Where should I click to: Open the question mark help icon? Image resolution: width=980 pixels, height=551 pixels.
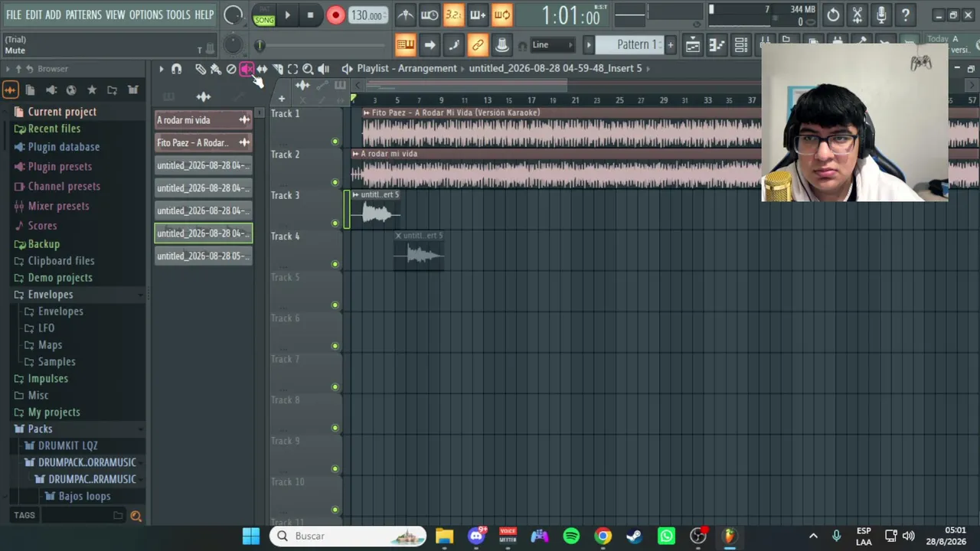click(x=906, y=15)
